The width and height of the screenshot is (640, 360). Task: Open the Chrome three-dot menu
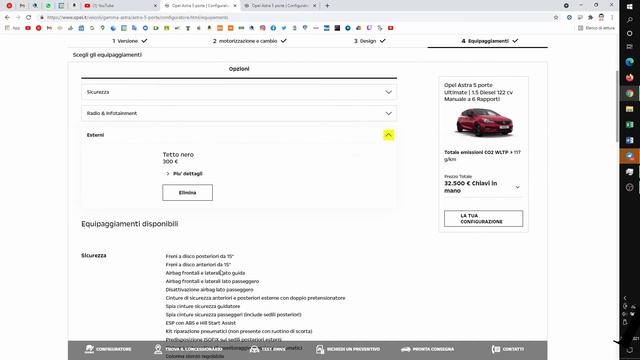612,18
